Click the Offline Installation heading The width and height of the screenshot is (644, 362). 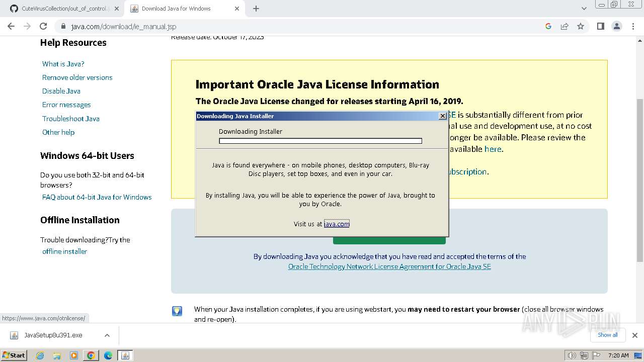[80, 220]
